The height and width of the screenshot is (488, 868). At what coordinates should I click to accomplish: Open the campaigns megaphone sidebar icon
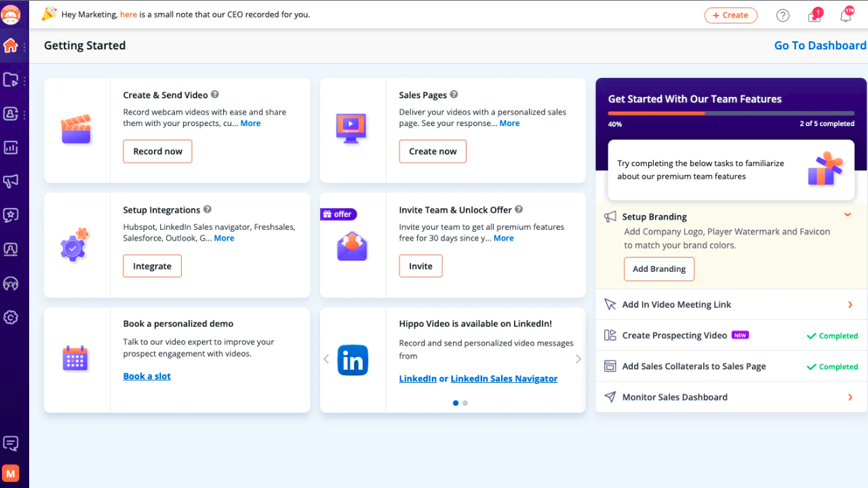point(10,181)
